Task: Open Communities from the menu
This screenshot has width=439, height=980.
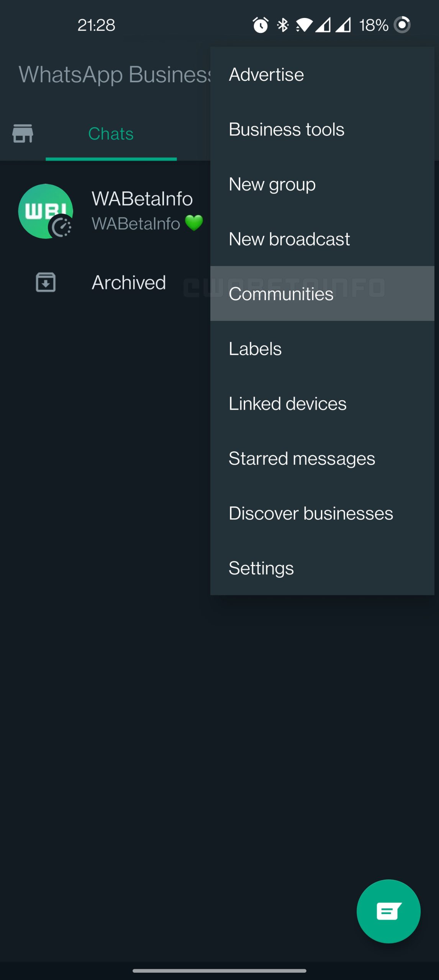Action: (x=322, y=294)
